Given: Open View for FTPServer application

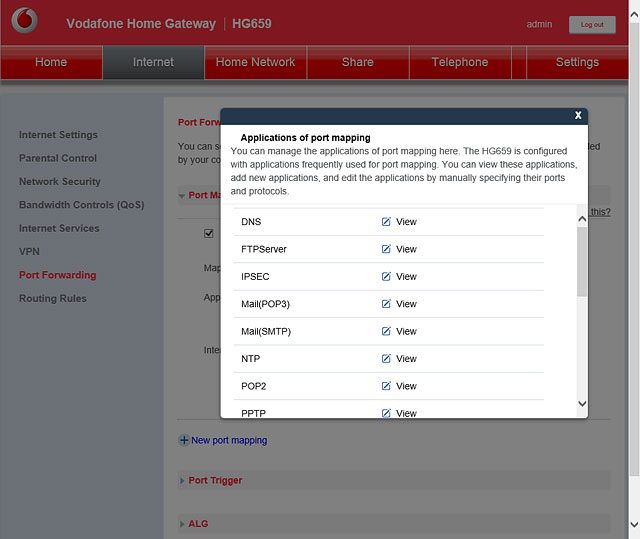Looking at the screenshot, I should point(406,249).
